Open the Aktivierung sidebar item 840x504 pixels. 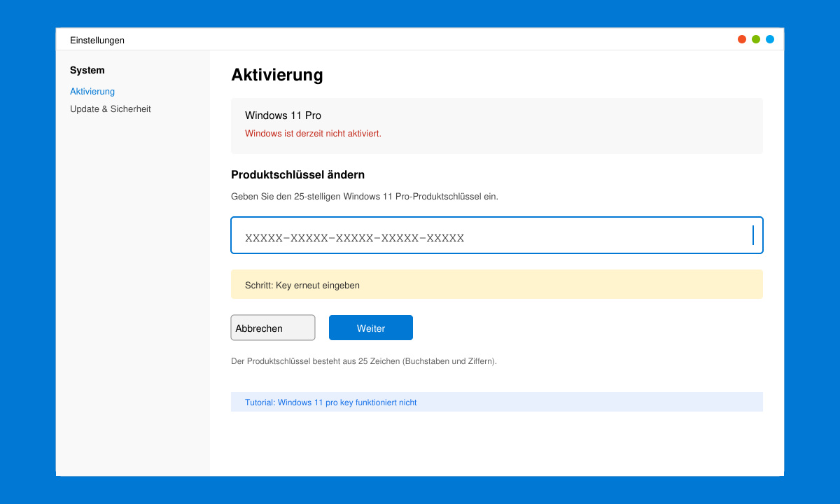(92, 92)
